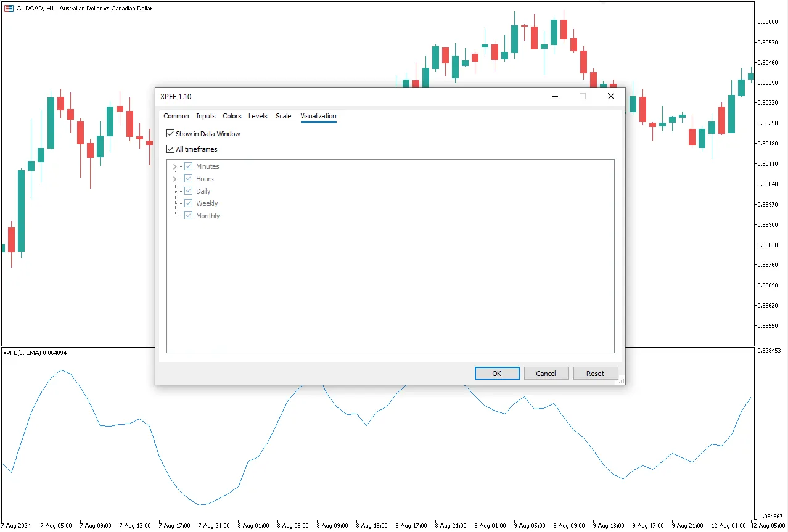Toggle the Minutes timeframe checkbox
Viewport: 788px width, 532px height.
click(189, 166)
